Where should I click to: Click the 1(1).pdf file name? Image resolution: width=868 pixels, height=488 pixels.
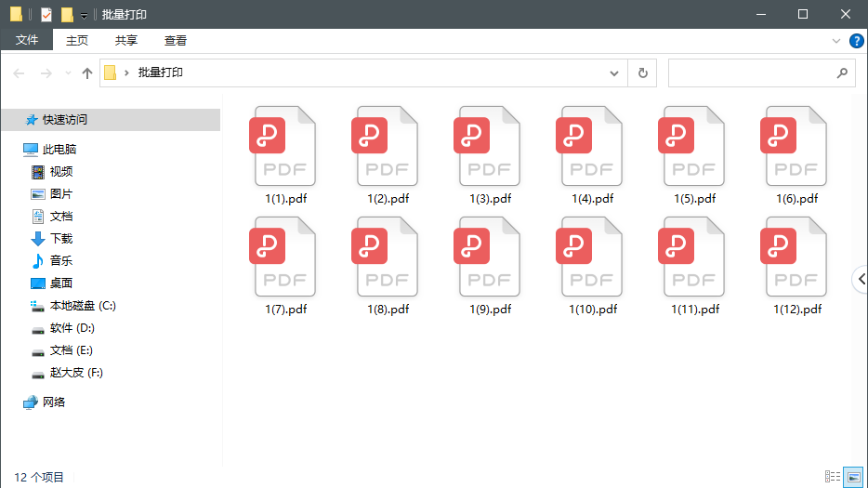[285, 198]
